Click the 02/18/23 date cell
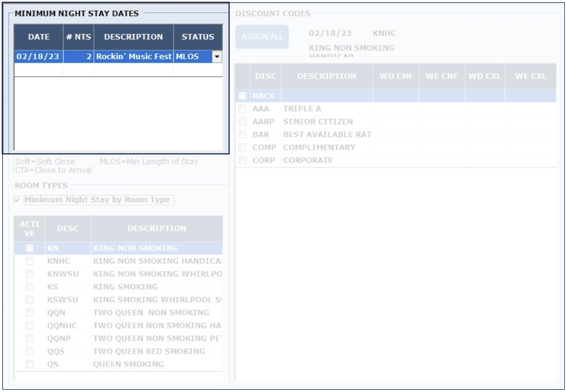The width and height of the screenshot is (566, 392). 38,57
